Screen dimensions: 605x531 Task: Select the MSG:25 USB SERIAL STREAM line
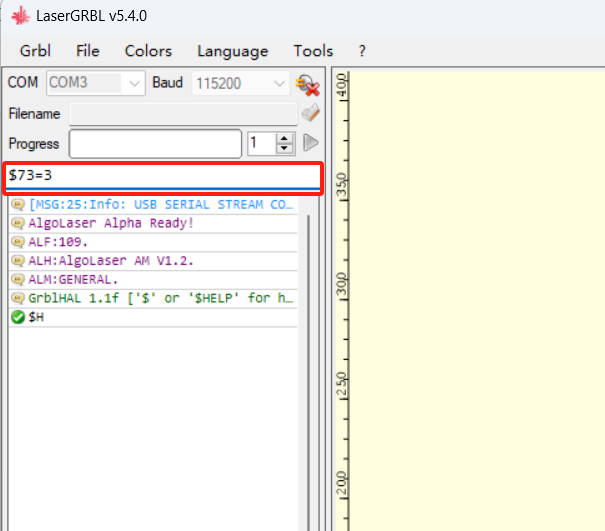click(153, 204)
